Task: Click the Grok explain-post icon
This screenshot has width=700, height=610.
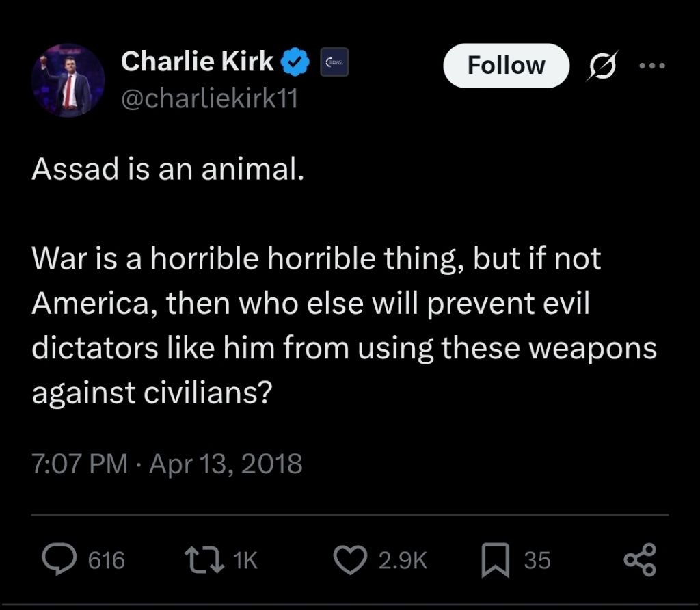Action: [603, 66]
